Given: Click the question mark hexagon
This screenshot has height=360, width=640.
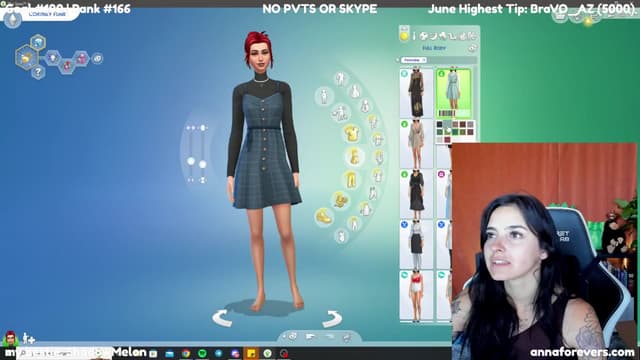Looking at the screenshot, I should tap(38, 72).
